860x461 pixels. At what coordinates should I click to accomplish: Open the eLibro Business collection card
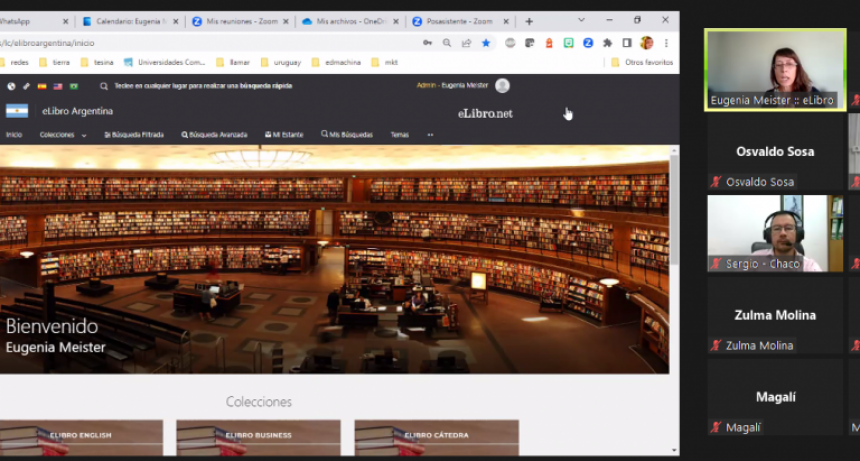click(258, 437)
